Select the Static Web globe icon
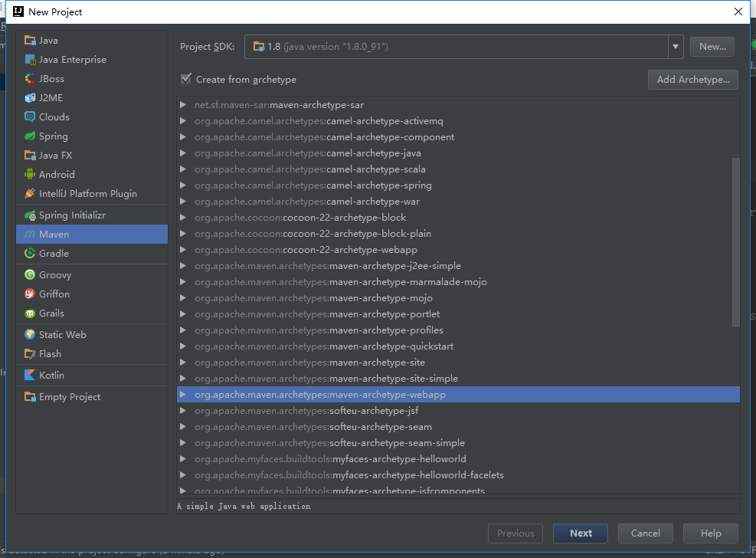The width and height of the screenshot is (756, 558). click(30, 335)
